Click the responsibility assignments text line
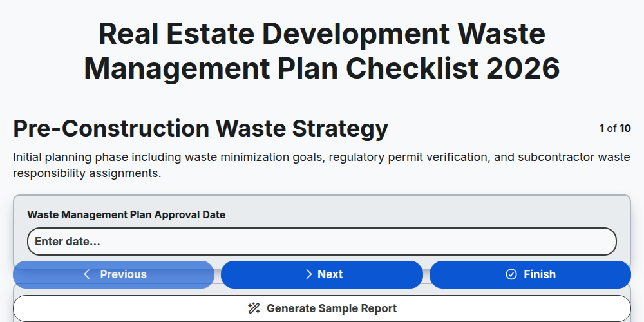The image size is (644, 322). (87, 173)
